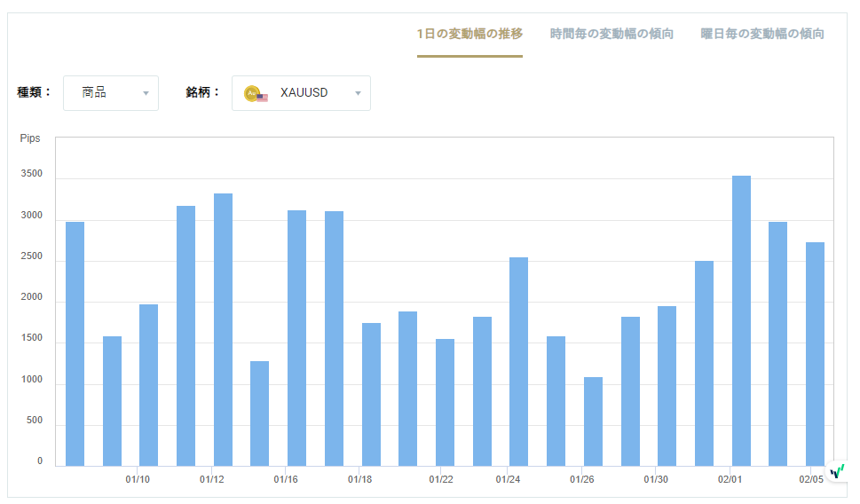Viewport: 860px width, 504px height.
Task: Click the x-axis label 02/01
Action: [x=730, y=480]
